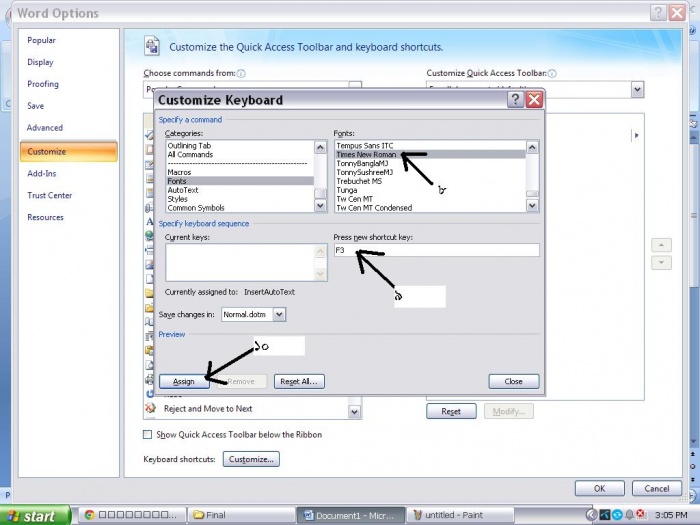The image size is (700, 525).
Task: Select Outlining Tab in Categories list
Action: coord(240,146)
